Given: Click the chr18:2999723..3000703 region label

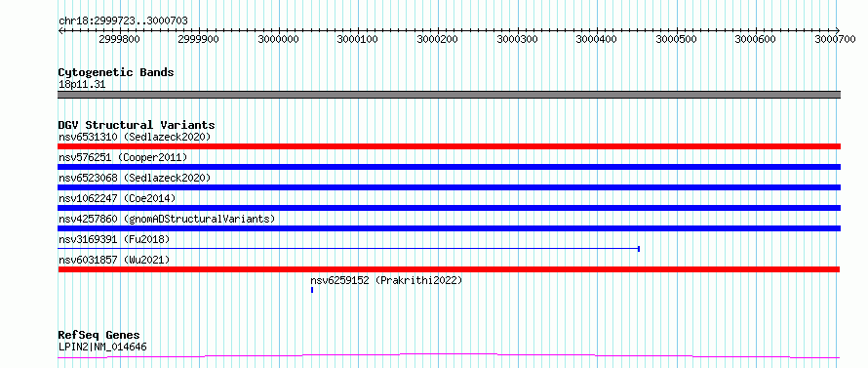Looking at the screenshot, I should (123, 20).
